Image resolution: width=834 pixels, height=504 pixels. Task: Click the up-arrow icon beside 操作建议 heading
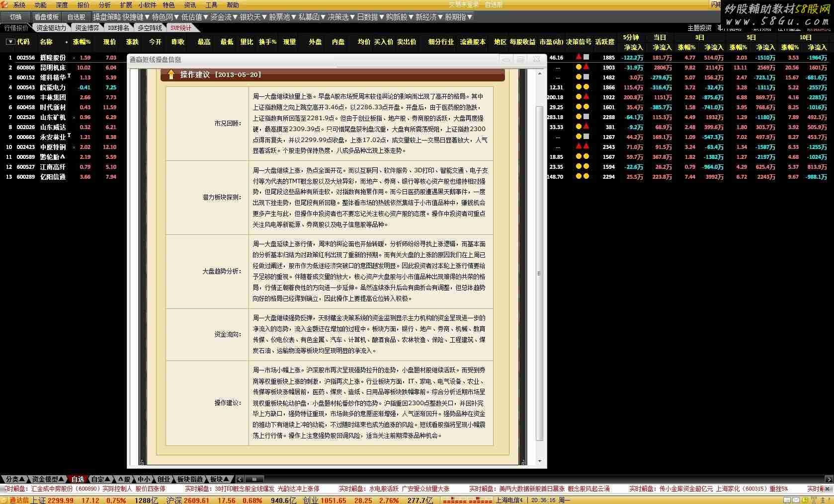171,74
